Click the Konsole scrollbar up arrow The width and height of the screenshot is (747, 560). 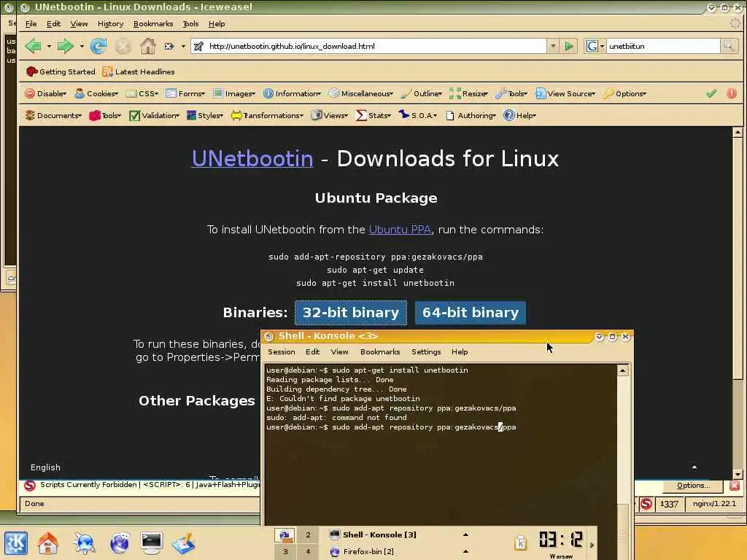623,370
